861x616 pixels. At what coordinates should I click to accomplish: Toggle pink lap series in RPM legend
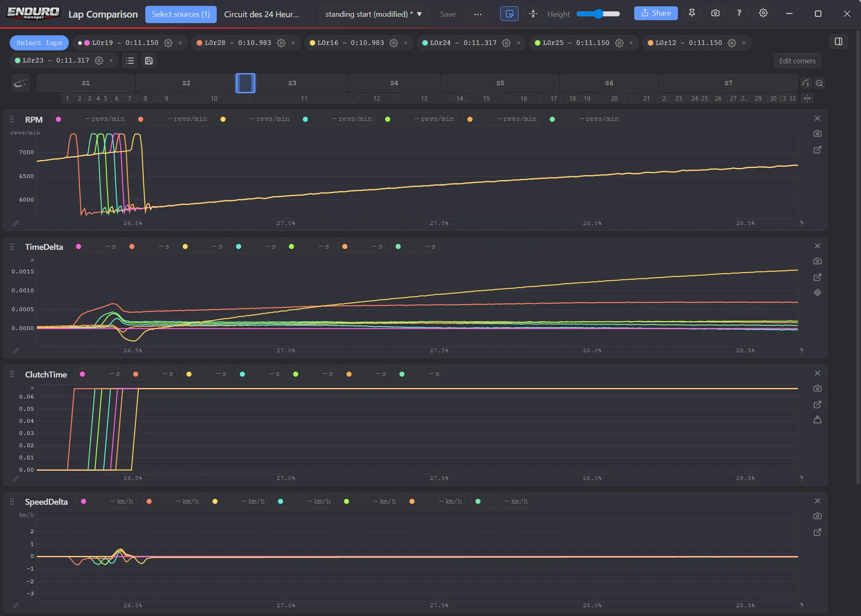[58, 119]
